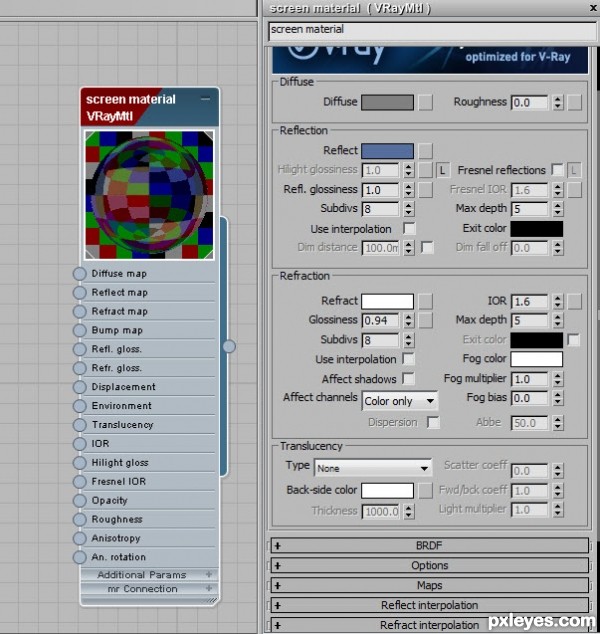Adjust the Fog bias spinner arrows

click(558, 398)
